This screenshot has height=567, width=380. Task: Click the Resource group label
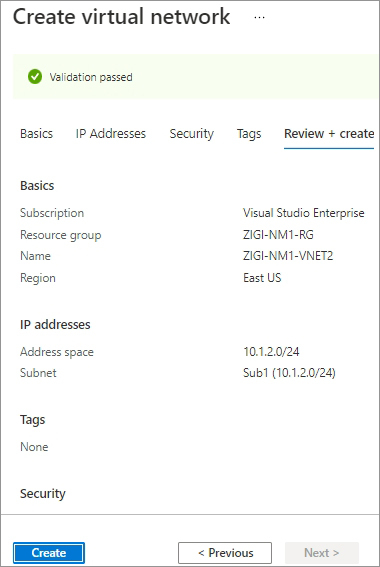(x=61, y=235)
